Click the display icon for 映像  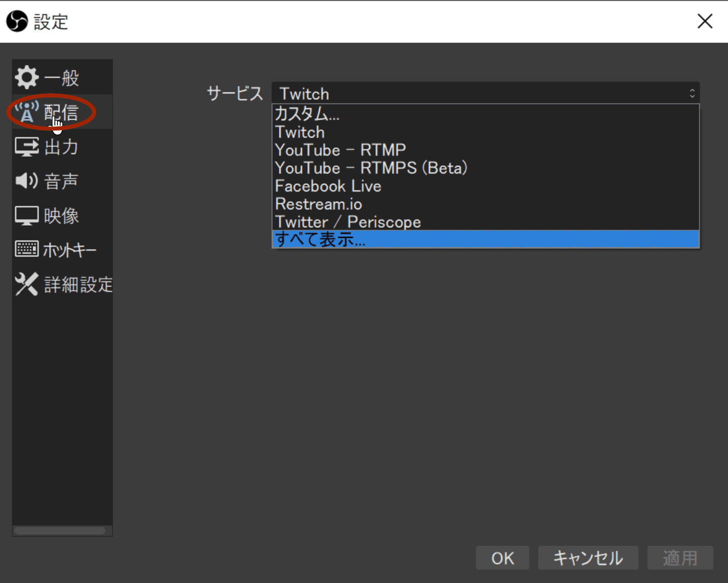pyautogui.click(x=27, y=215)
